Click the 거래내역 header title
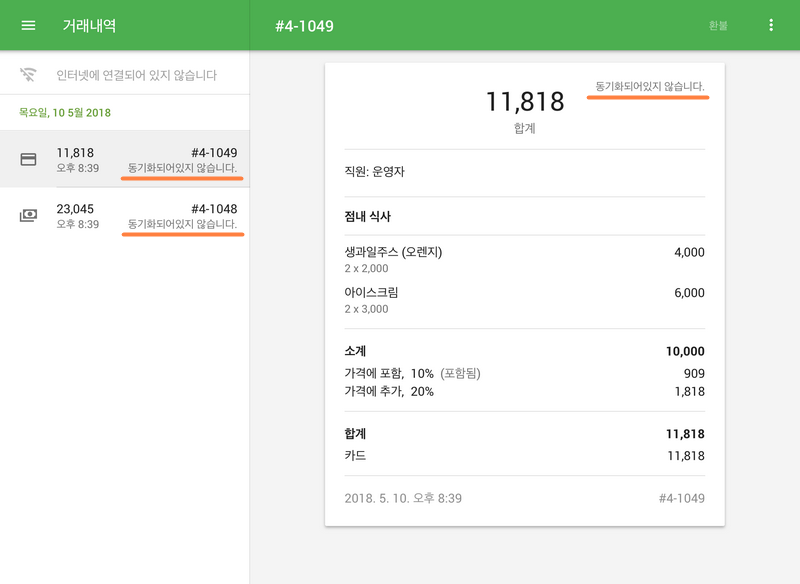Viewport: 800px width, 584px height. pos(89,25)
